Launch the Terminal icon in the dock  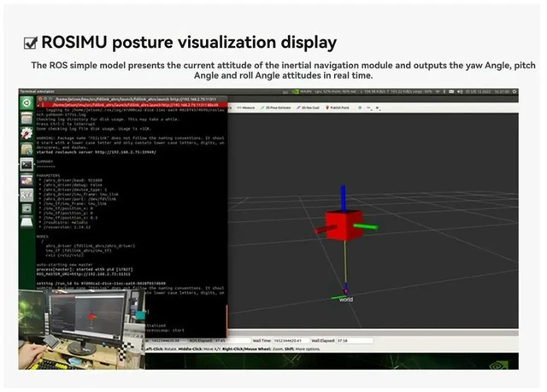coord(26,165)
